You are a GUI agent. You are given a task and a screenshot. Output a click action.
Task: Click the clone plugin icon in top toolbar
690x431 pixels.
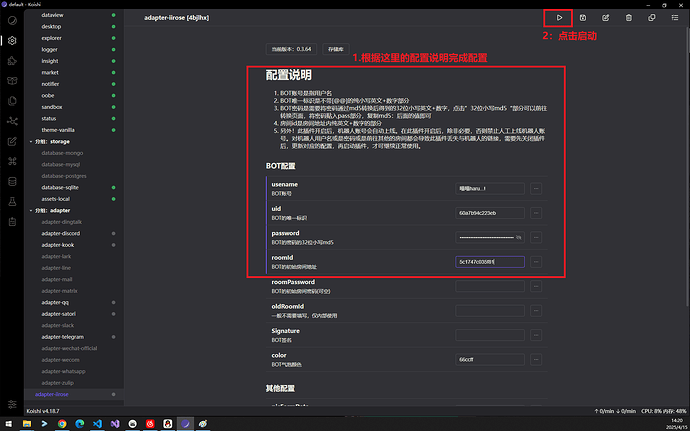point(652,18)
